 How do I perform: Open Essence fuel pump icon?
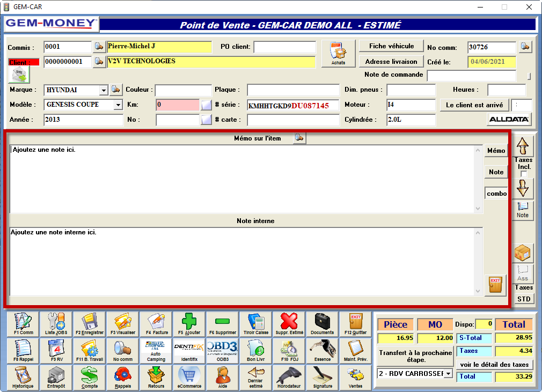click(x=322, y=351)
